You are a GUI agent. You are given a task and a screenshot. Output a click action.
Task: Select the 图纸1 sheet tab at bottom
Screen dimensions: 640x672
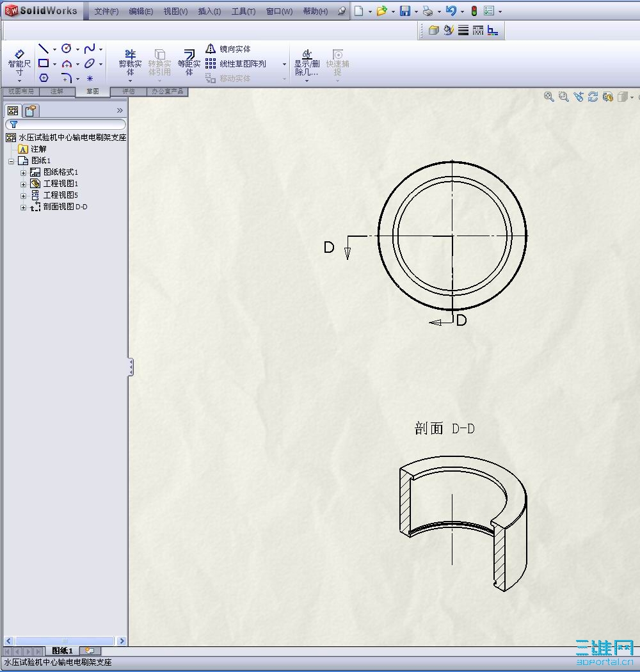[x=62, y=651]
